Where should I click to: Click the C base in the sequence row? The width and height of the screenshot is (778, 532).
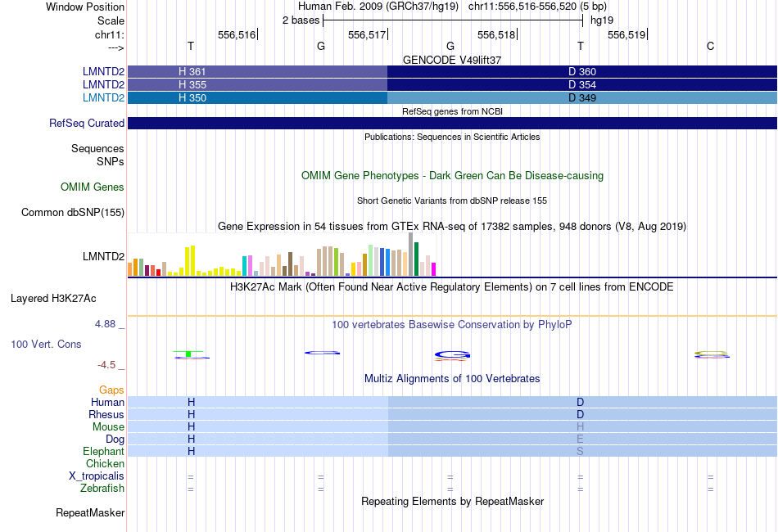click(711, 46)
